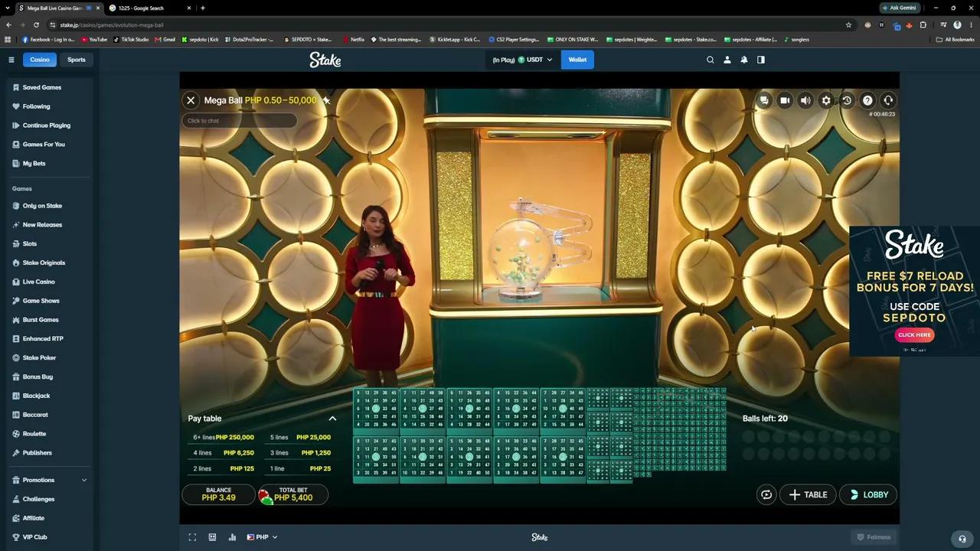Toggle theatre mode icon
The width and height of the screenshot is (980, 551).
click(212, 537)
